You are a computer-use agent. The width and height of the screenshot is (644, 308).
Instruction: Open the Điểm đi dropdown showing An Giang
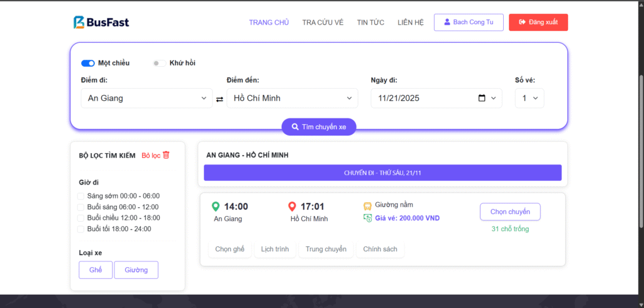pyautogui.click(x=147, y=98)
